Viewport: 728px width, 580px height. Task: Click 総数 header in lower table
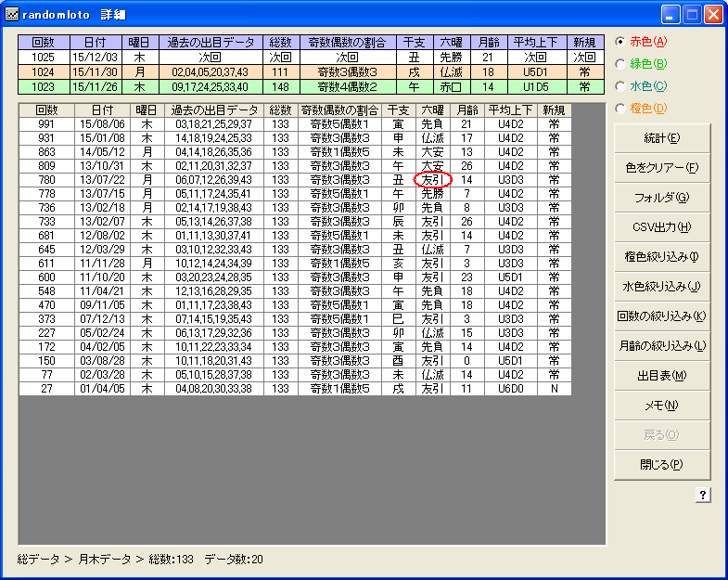pos(280,110)
